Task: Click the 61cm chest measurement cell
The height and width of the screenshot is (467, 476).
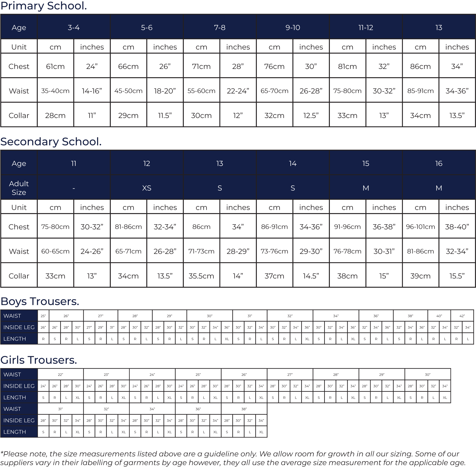Action: [x=55, y=66]
